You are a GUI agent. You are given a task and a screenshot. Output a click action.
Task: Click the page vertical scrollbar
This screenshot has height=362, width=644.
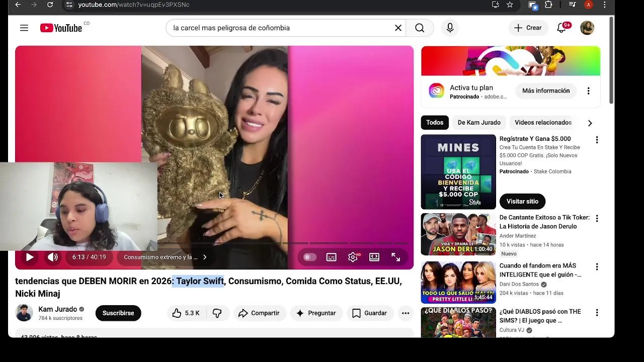611,60
